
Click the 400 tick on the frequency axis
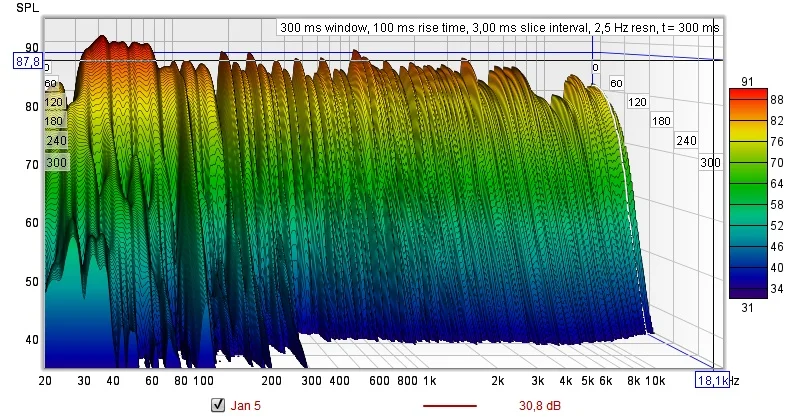339,381
